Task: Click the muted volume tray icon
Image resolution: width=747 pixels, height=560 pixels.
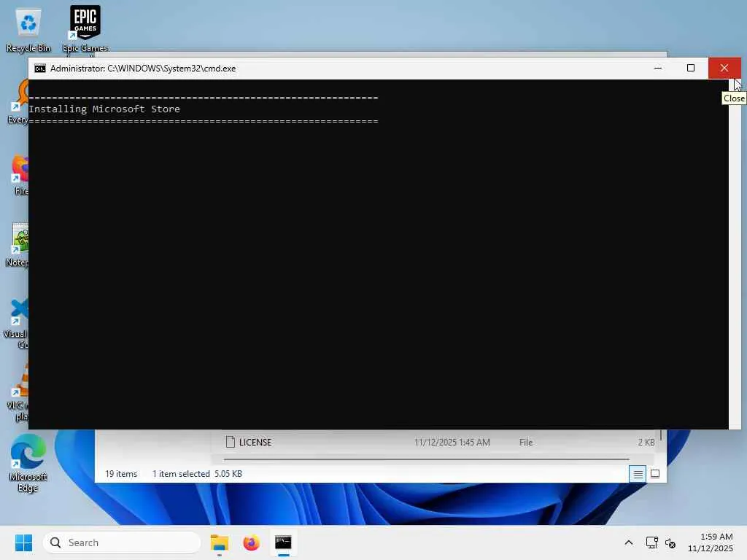Action: (670, 542)
